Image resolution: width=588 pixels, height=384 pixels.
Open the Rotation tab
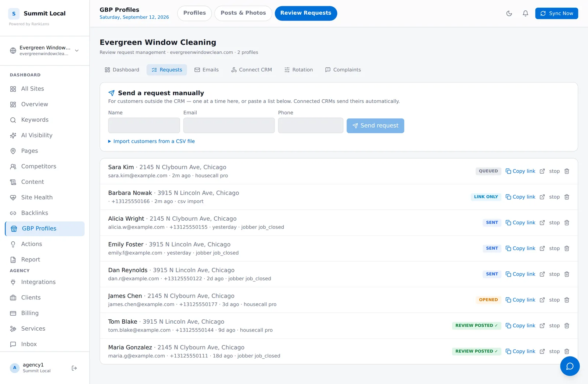[x=298, y=70]
